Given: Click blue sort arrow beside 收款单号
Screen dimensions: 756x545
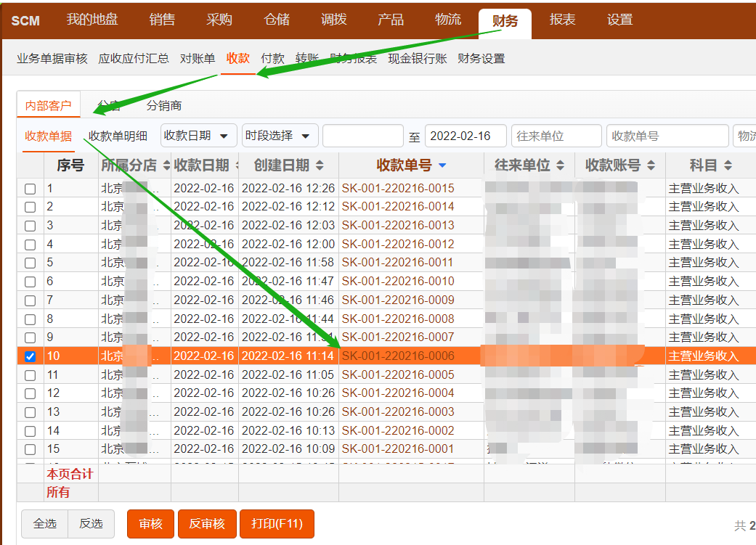Looking at the screenshot, I should (x=442, y=165).
